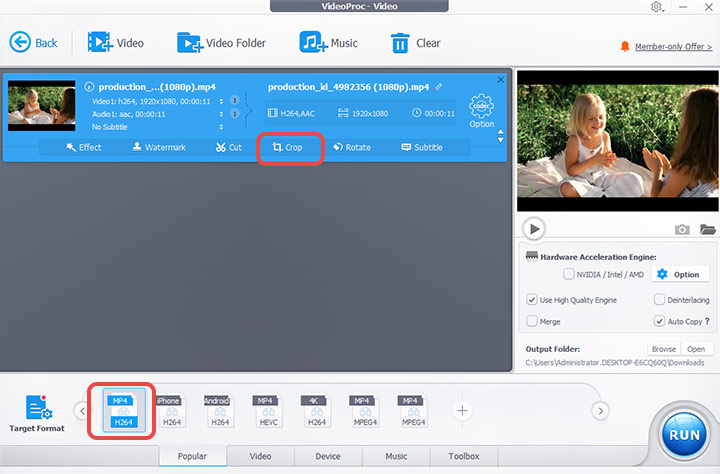Show info for production_...(1080p).mp4
The width and height of the screenshot is (720, 474).
click(x=89, y=86)
